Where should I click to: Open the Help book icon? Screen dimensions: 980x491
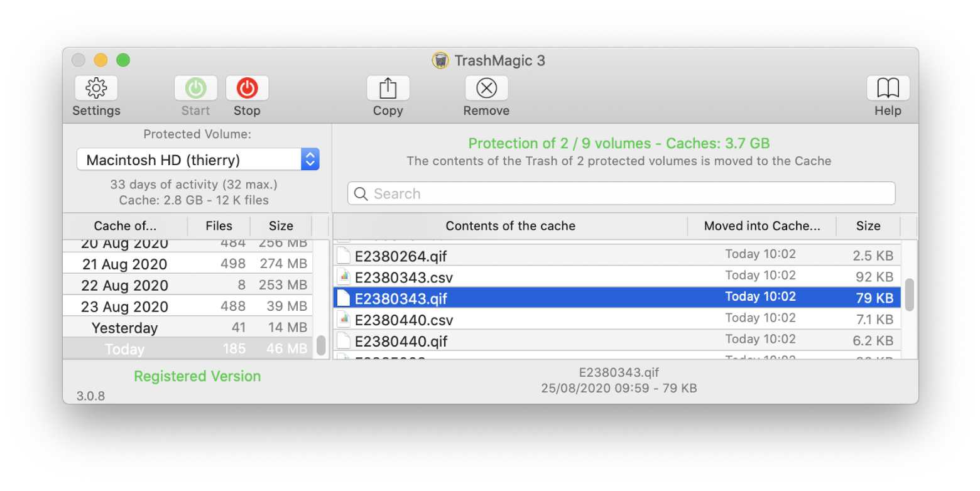pos(888,89)
